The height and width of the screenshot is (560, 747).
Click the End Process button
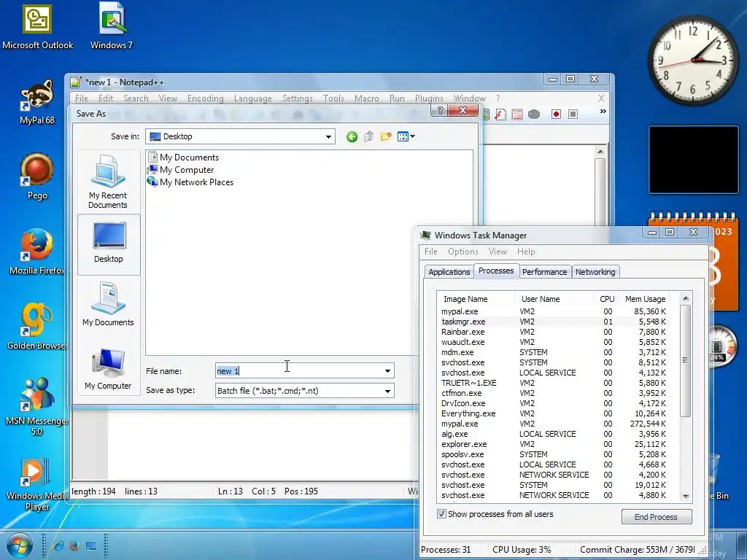click(656, 517)
